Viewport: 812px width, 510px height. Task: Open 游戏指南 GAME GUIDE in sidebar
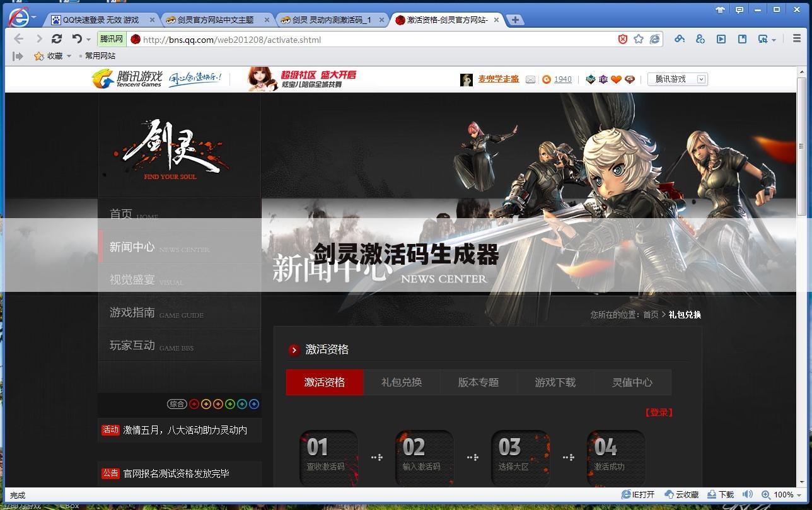point(180,313)
